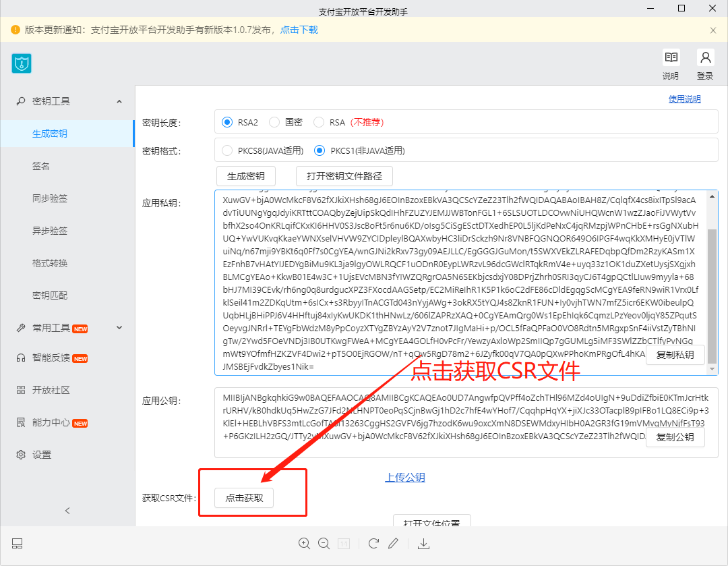728x566 pixels.
Task: Click the 密钥工具 key icon
Action: tap(21, 101)
